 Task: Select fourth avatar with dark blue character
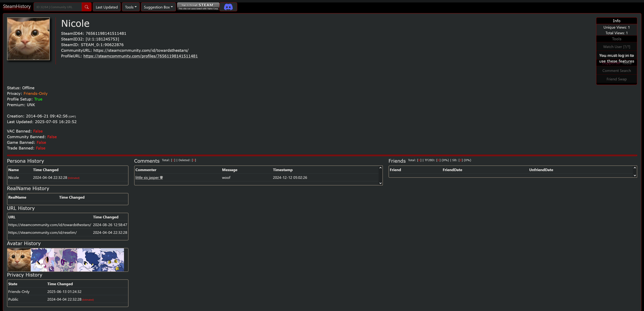coord(89,260)
